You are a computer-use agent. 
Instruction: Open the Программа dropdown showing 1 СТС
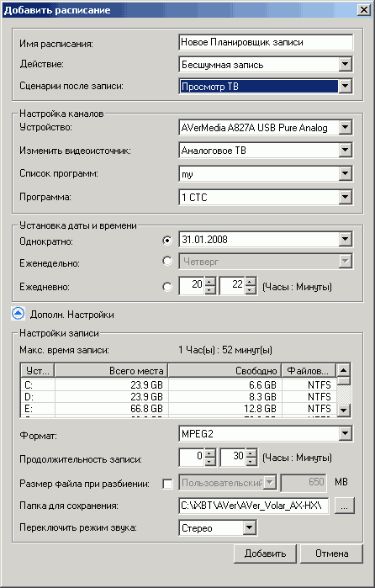(x=345, y=197)
